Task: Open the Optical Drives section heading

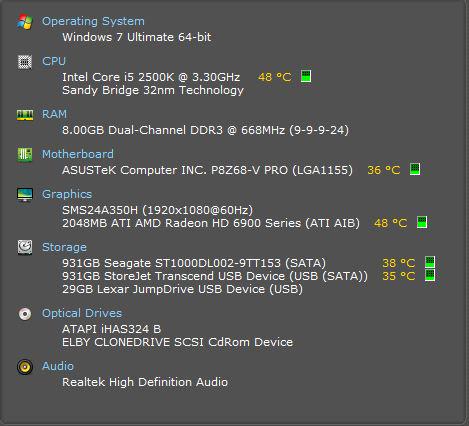Action: [82, 313]
